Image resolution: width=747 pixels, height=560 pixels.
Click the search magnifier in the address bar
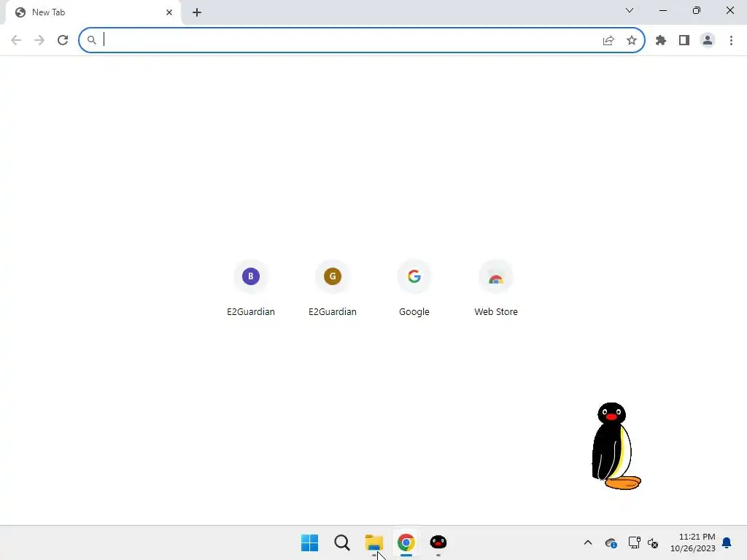[91, 40]
